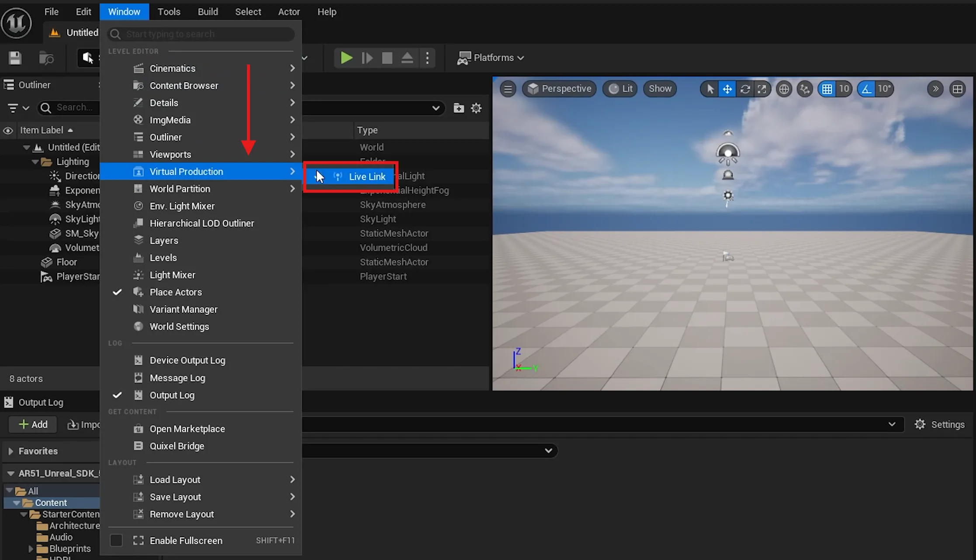Expand the Blueprints folder

pos(31,549)
